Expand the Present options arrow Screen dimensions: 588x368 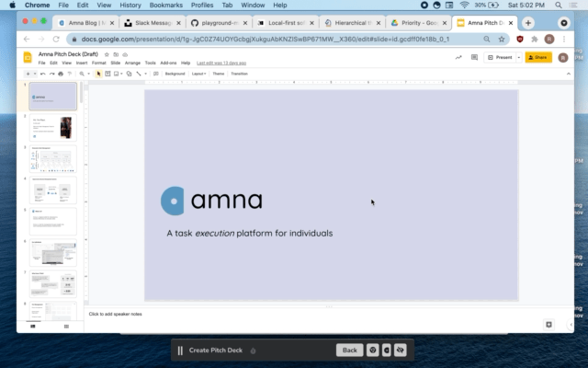coord(519,57)
